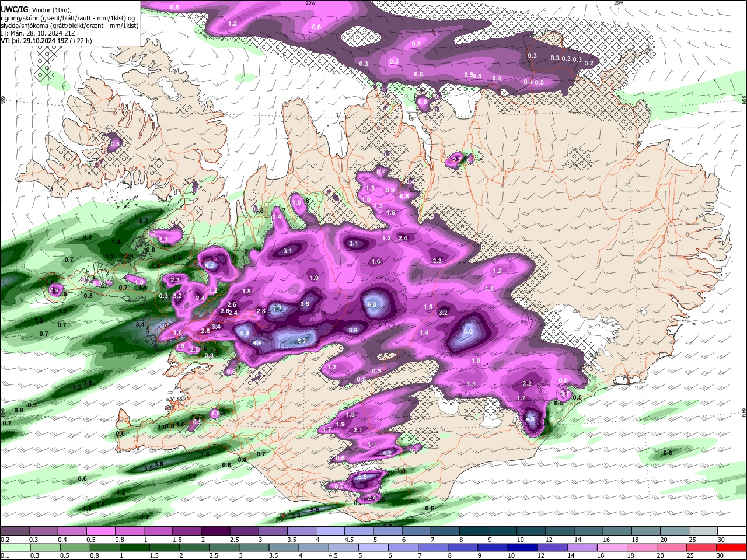The image size is (747, 560).
Task: Click the '3.9' precipitation value on the map
Action: point(353,330)
